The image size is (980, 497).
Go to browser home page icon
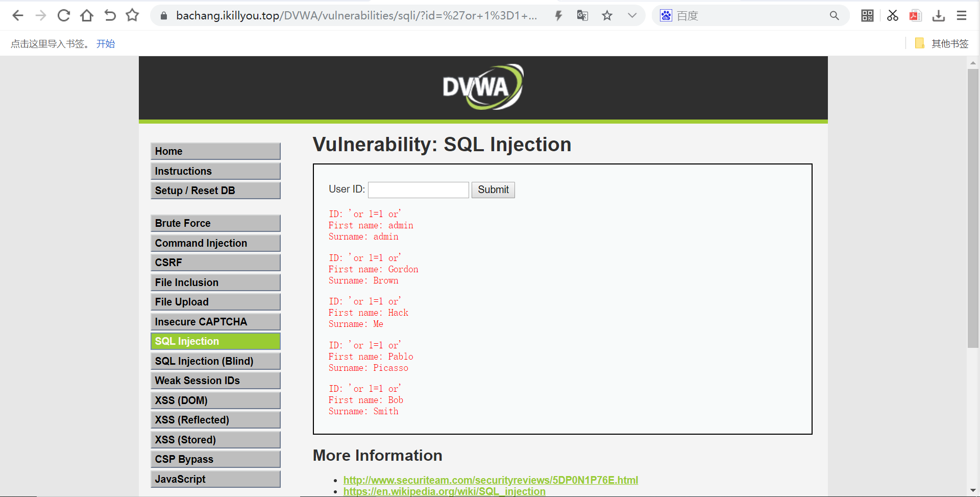pyautogui.click(x=87, y=15)
